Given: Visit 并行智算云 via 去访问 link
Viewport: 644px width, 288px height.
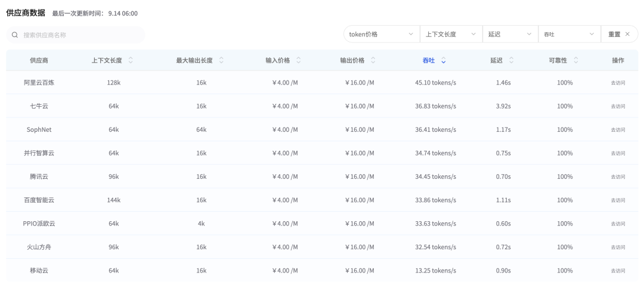Looking at the screenshot, I should pyautogui.click(x=618, y=153).
